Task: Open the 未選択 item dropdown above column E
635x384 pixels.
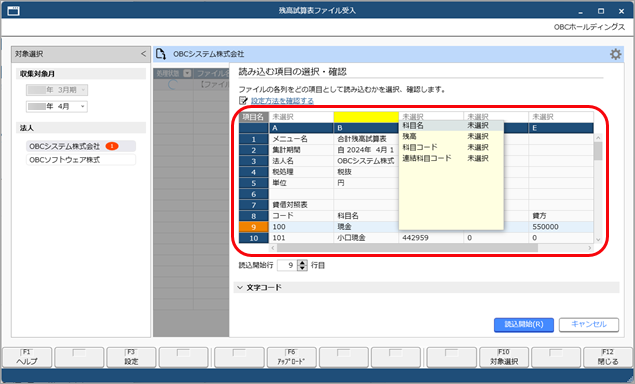Action: pos(561,117)
